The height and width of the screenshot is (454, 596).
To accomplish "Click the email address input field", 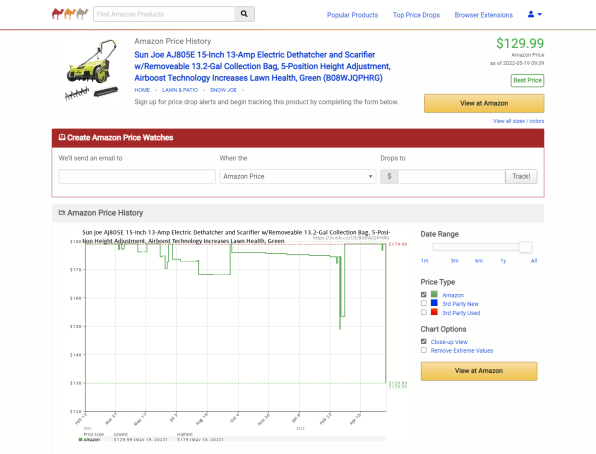I will pyautogui.click(x=137, y=176).
